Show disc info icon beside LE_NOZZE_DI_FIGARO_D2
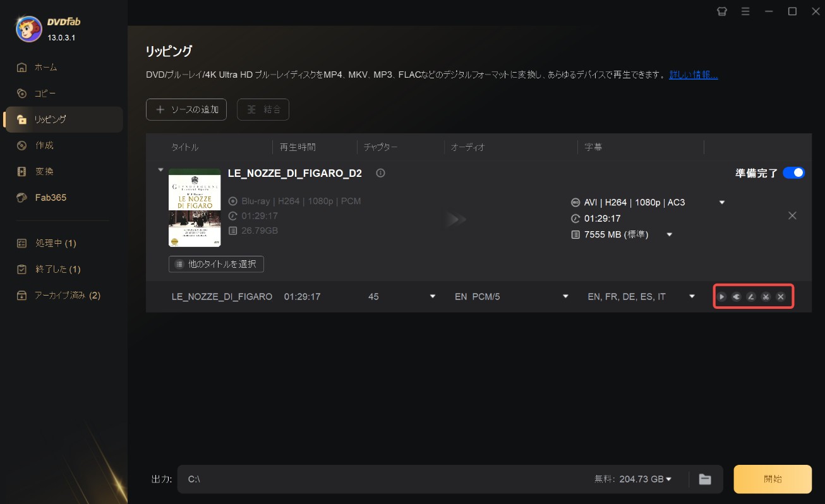This screenshot has width=825, height=504. tap(380, 173)
